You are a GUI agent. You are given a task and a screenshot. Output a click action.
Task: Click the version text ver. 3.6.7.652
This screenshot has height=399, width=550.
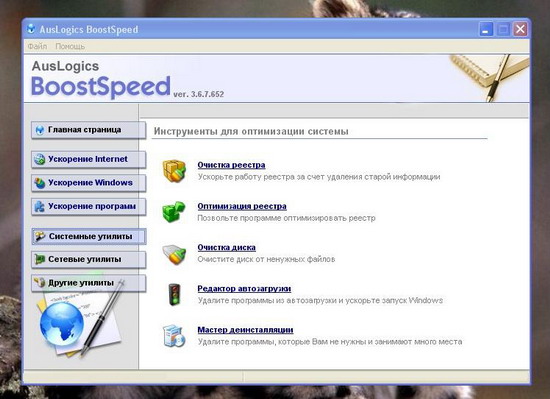click(x=199, y=94)
